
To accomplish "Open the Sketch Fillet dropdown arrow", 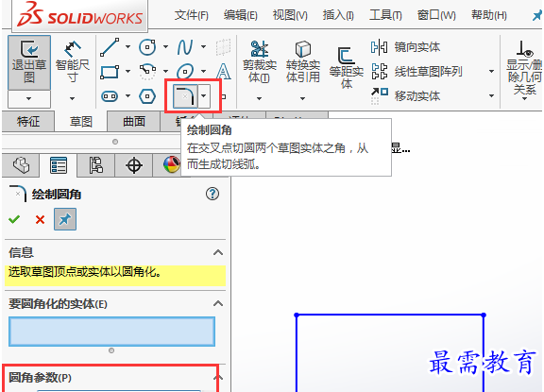I will (x=204, y=96).
